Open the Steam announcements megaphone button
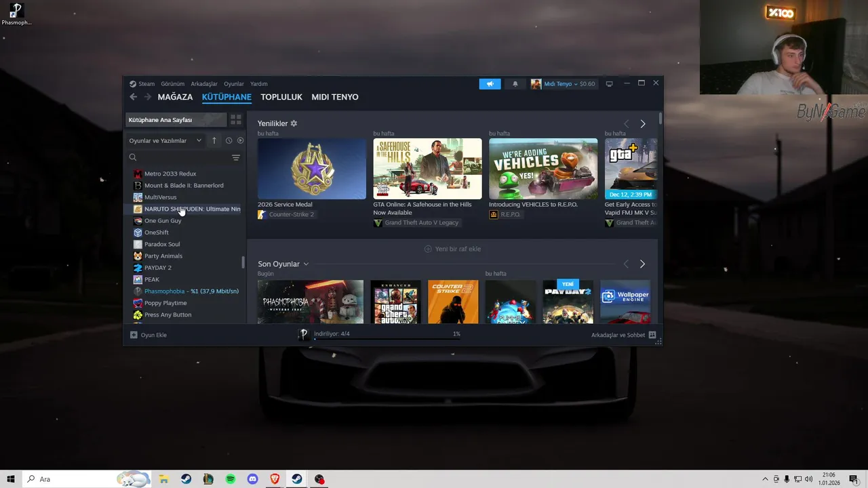868x488 pixels. tap(490, 84)
